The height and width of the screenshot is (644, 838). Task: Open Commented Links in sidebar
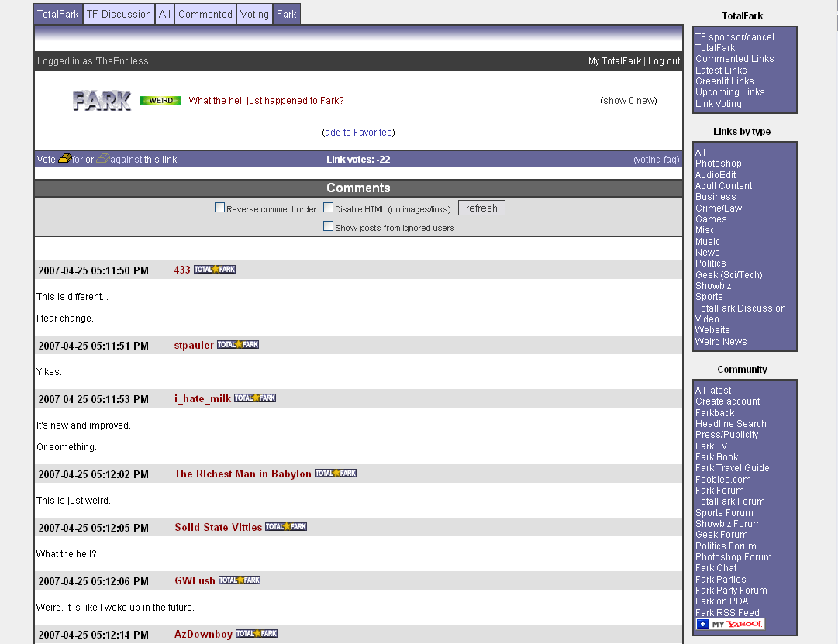[x=734, y=59]
